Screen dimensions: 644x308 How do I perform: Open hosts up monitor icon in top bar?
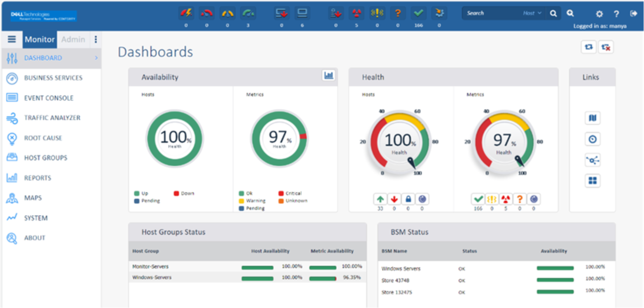(302, 13)
